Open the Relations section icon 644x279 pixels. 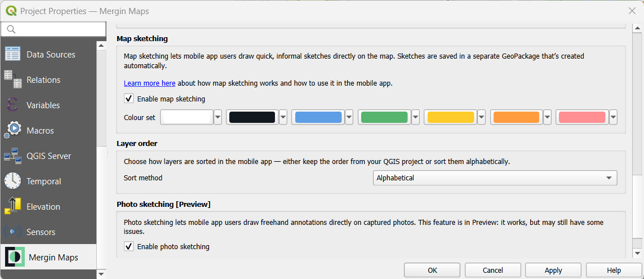(x=12, y=79)
